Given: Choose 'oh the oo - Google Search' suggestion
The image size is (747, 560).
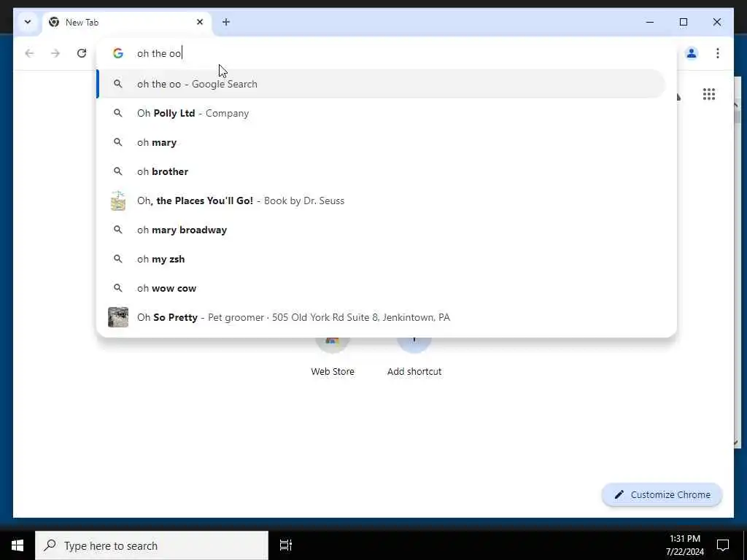Looking at the screenshot, I should click(x=381, y=84).
